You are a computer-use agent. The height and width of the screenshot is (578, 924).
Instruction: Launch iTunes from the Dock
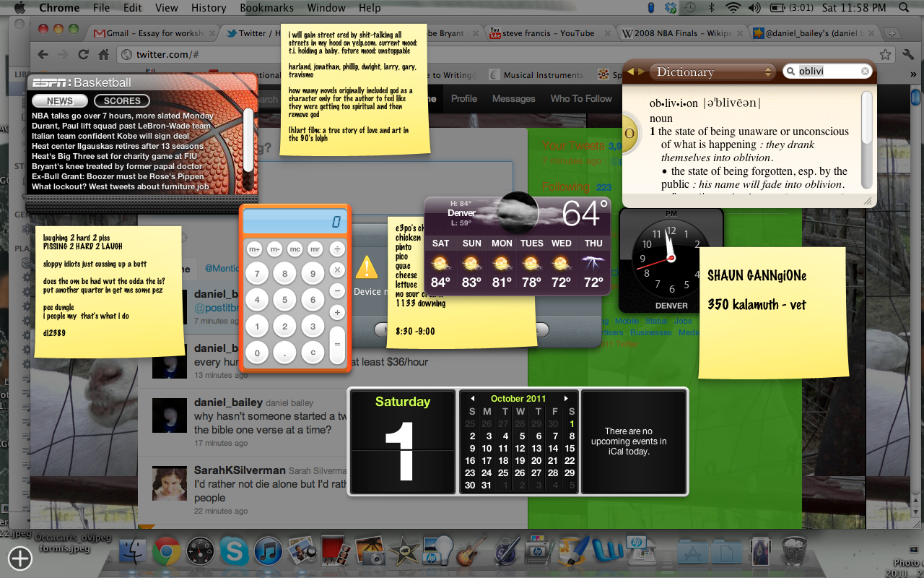(268, 552)
